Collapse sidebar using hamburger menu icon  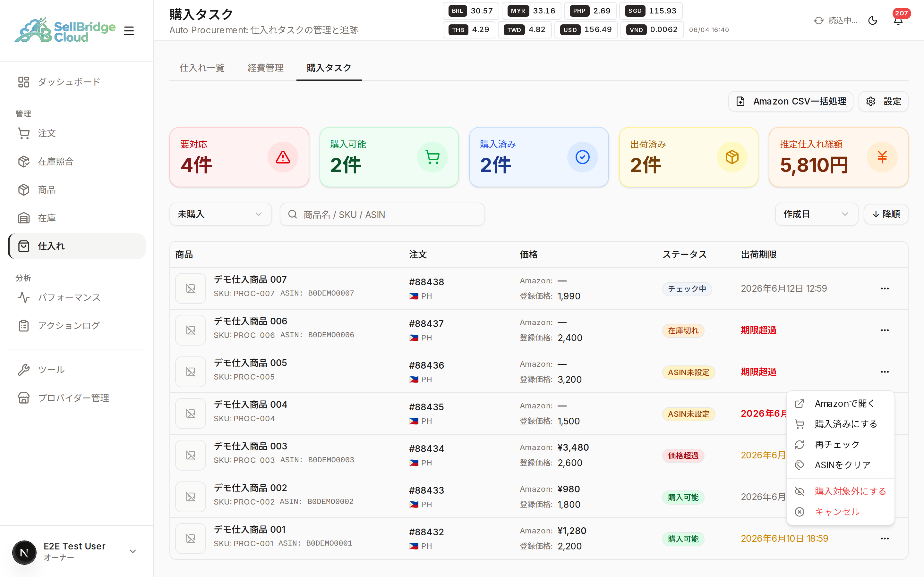pyautogui.click(x=129, y=30)
